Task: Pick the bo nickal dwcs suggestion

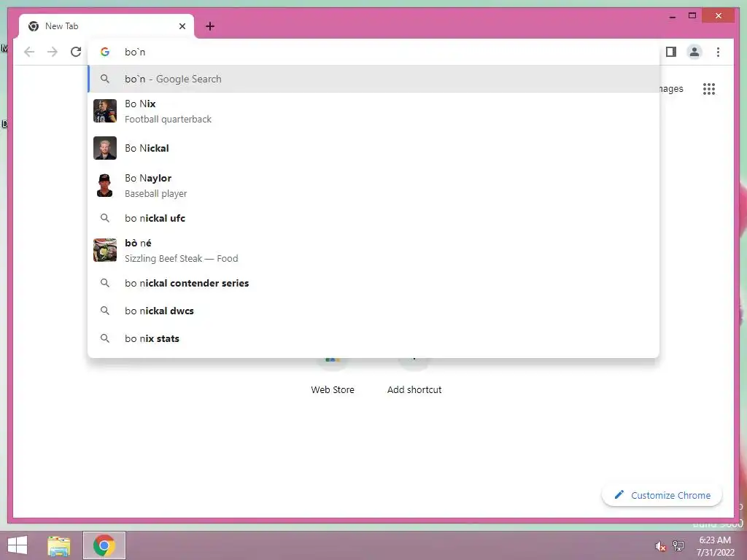Action: point(373,311)
